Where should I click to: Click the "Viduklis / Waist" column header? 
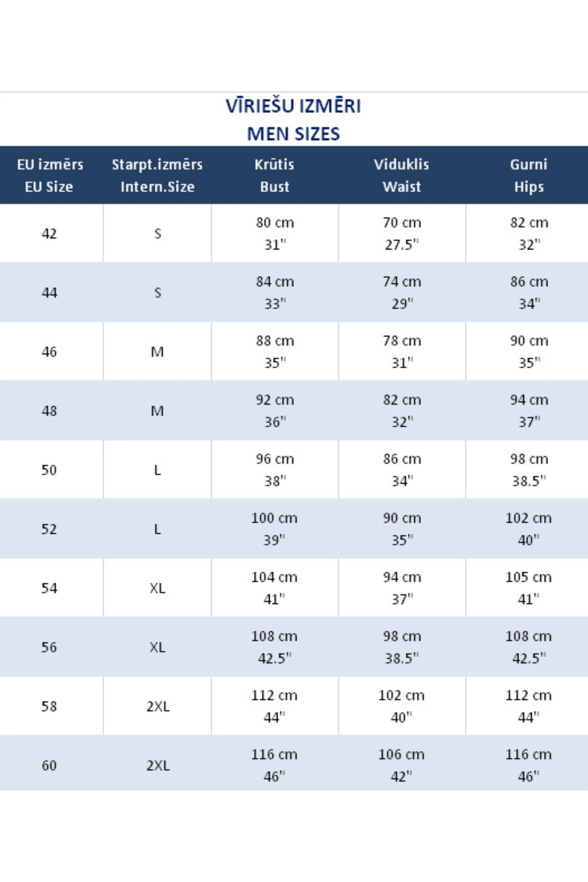[402, 175]
